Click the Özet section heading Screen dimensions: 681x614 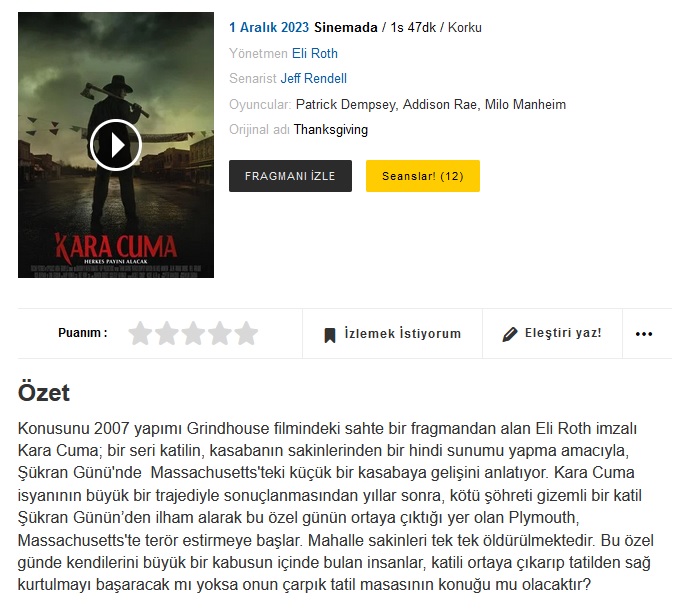[x=43, y=393]
